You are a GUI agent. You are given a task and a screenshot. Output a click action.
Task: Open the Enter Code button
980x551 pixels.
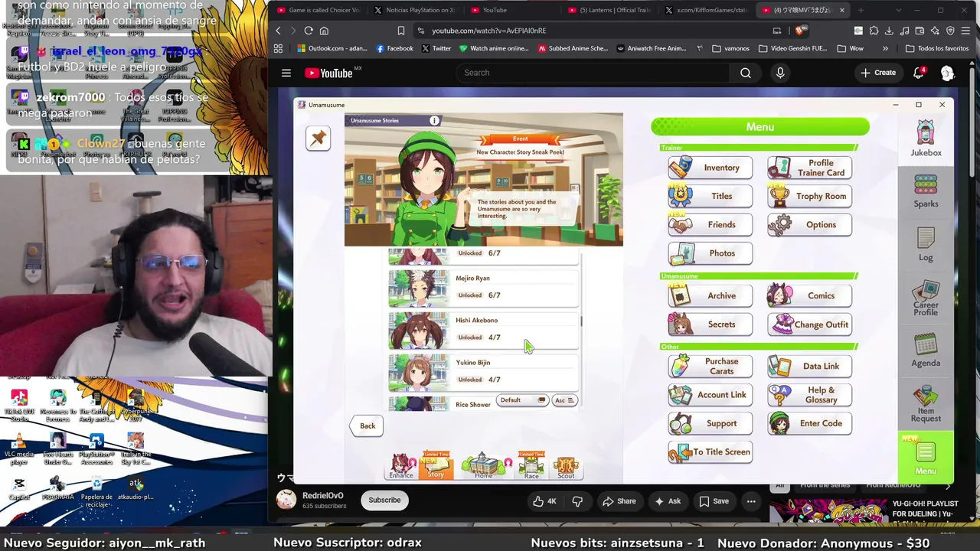(x=809, y=423)
